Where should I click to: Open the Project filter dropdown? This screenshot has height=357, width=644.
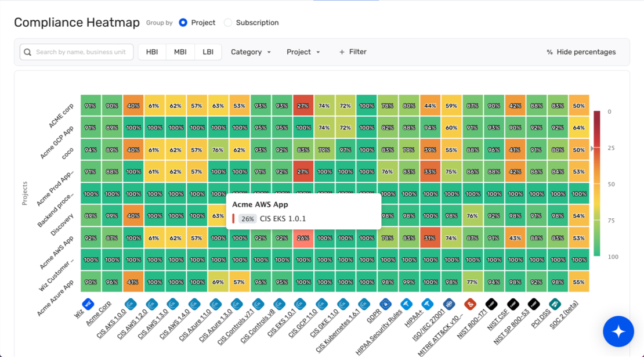tap(303, 52)
